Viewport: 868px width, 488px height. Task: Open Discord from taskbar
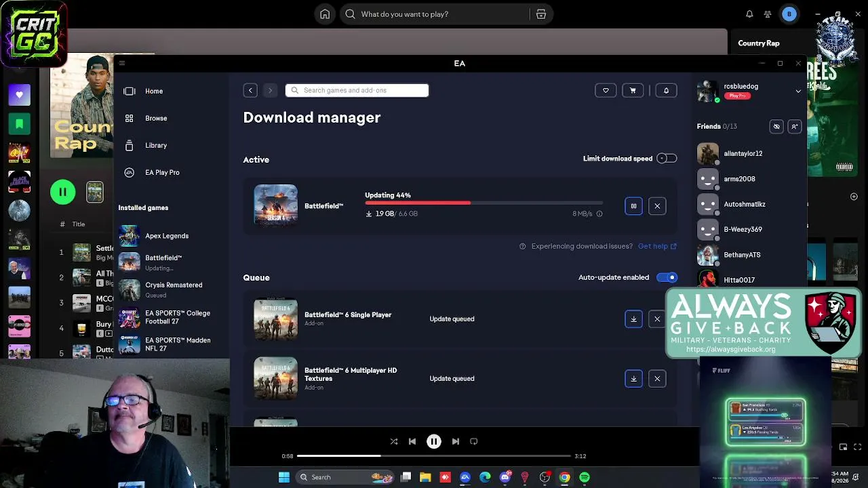pos(505,477)
